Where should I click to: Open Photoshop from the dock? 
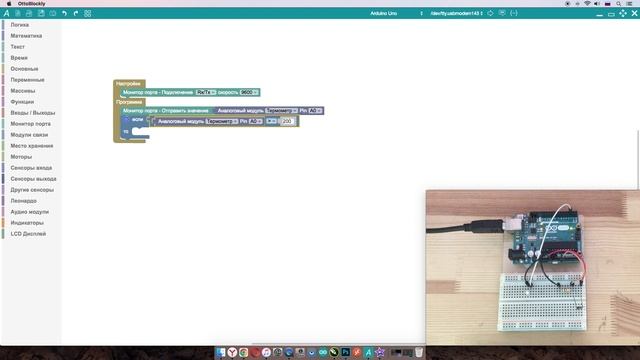click(345, 353)
